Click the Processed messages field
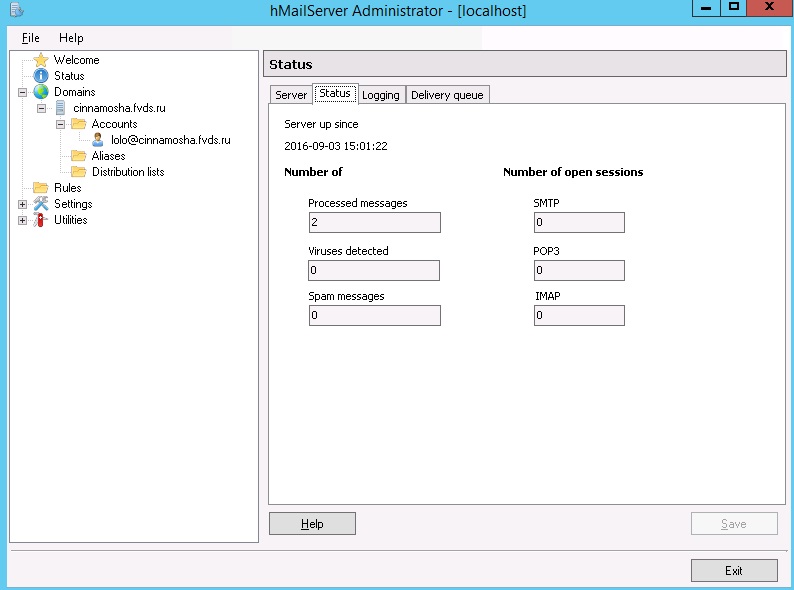This screenshot has height=590, width=794. coord(374,222)
